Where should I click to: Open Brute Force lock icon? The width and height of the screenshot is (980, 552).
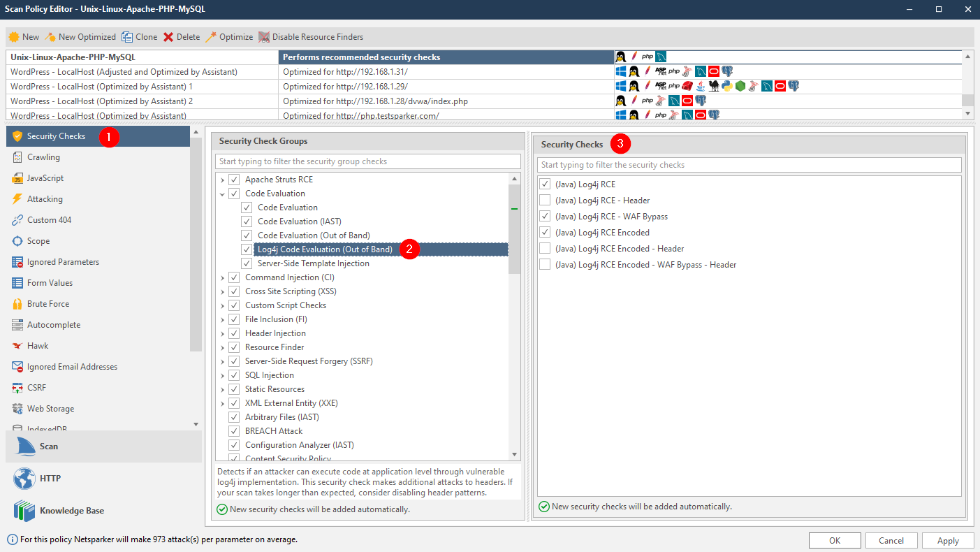[17, 304]
